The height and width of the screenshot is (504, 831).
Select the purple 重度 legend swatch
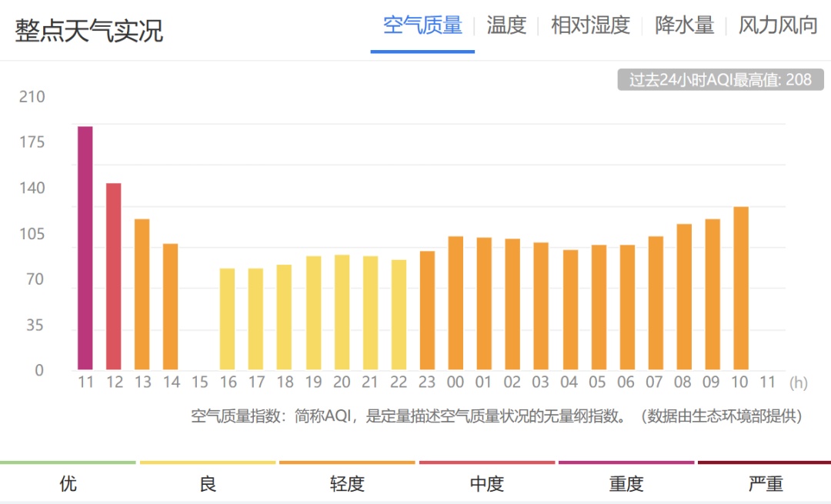[626, 462]
